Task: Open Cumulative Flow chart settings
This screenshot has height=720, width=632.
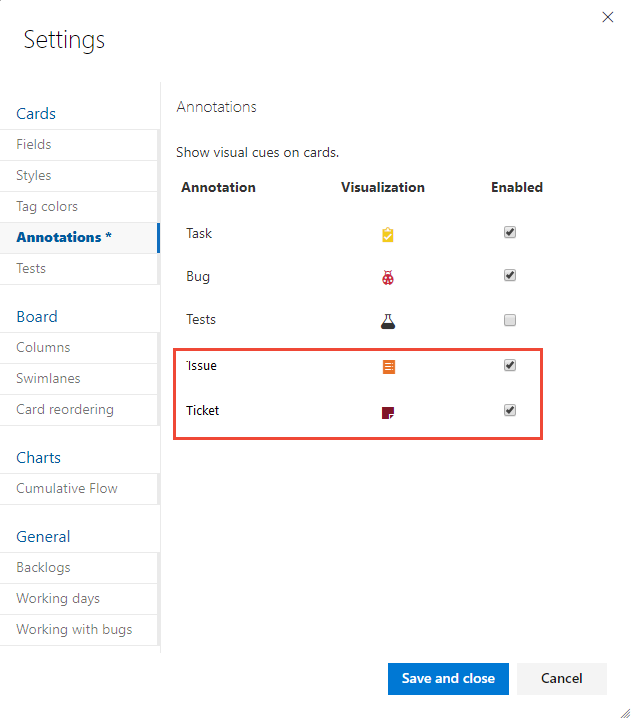Action: [x=67, y=488]
